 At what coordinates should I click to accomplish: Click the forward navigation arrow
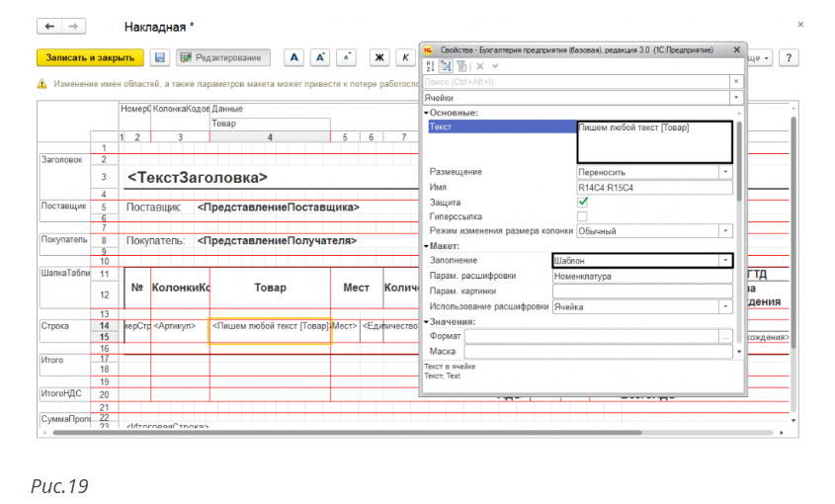coord(73,27)
